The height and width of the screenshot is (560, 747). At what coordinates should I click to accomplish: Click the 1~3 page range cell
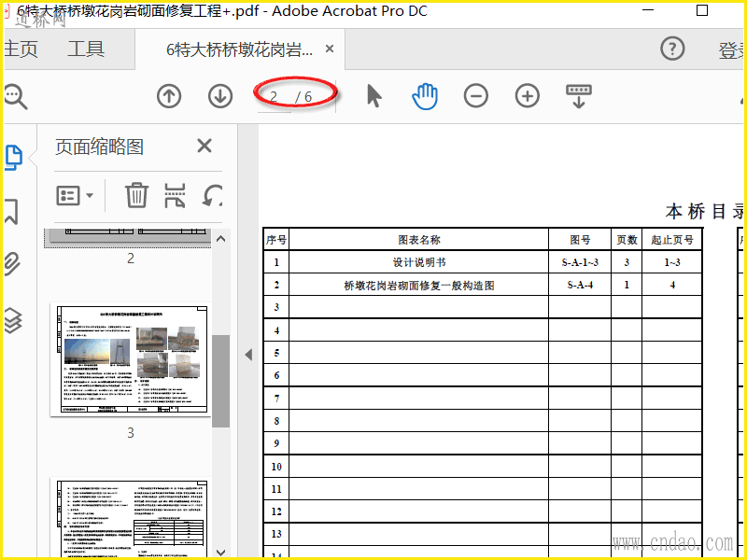[672, 262]
